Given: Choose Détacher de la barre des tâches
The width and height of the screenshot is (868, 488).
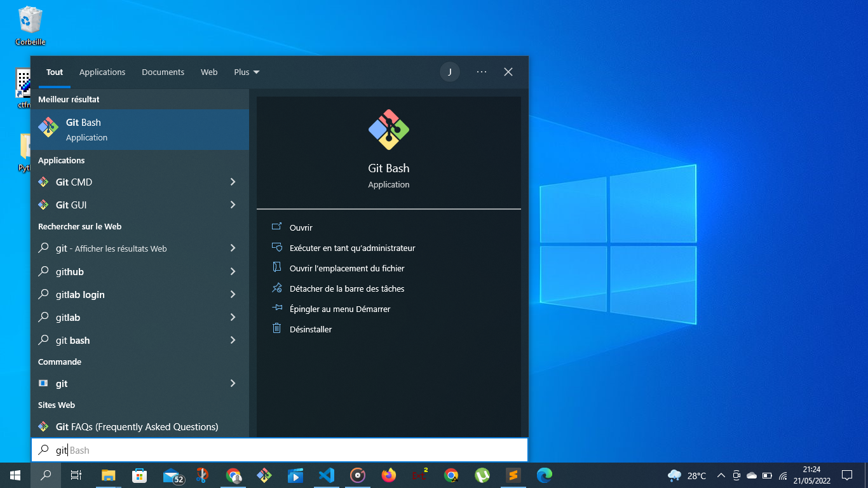Looking at the screenshot, I should tap(347, 288).
